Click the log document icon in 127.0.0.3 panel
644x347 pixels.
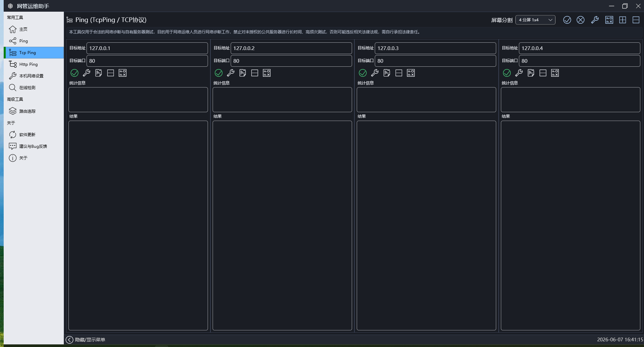(387, 73)
